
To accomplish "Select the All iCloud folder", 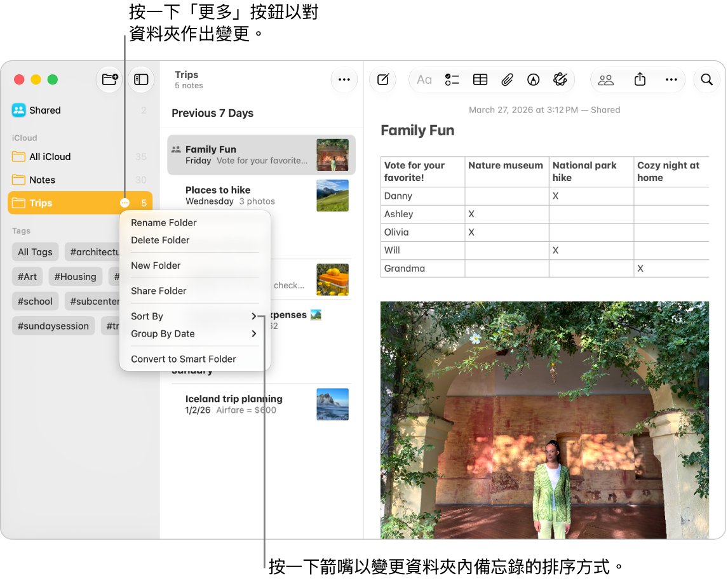I will point(80,156).
